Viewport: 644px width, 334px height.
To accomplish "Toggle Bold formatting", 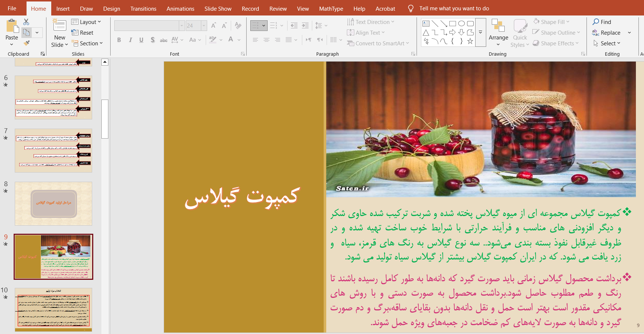I will coord(119,40).
